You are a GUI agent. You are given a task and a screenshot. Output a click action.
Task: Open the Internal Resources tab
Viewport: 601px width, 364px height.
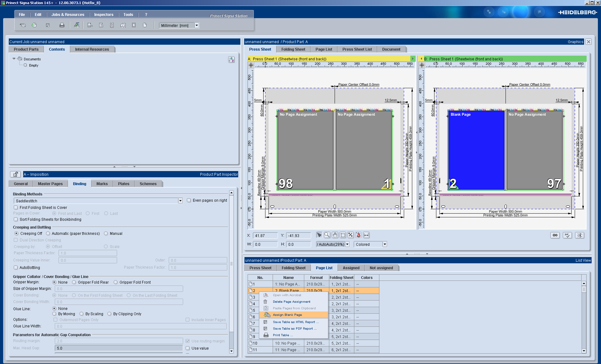pyautogui.click(x=92, y=49)
